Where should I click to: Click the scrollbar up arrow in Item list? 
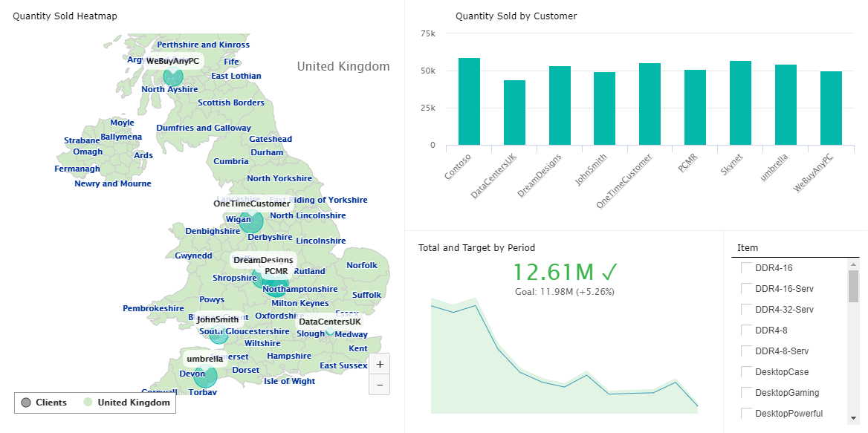(852, 265)
